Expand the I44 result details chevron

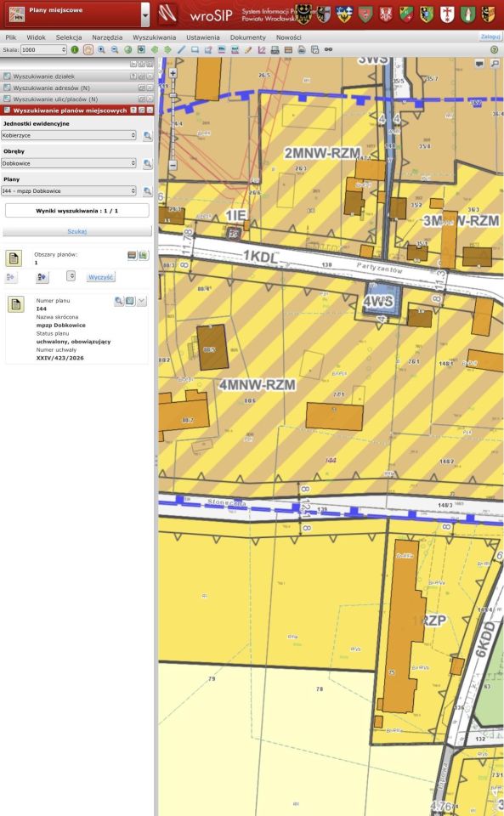[141, 301]
